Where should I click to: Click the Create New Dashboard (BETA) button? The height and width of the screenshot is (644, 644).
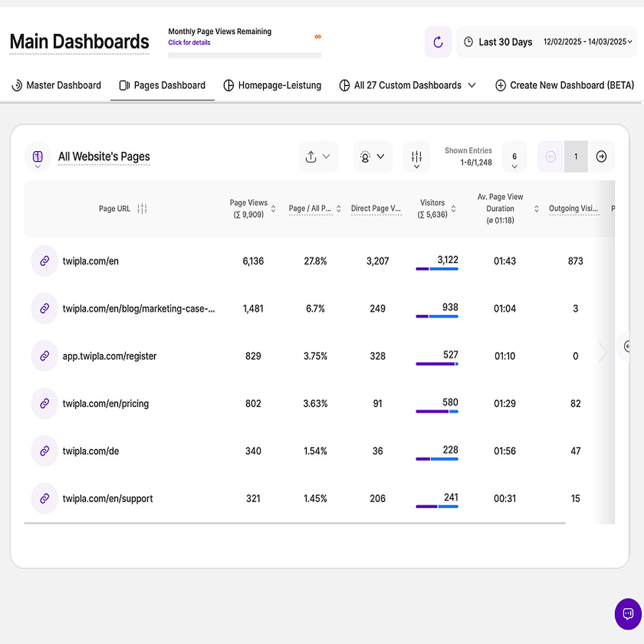[564, 85]
